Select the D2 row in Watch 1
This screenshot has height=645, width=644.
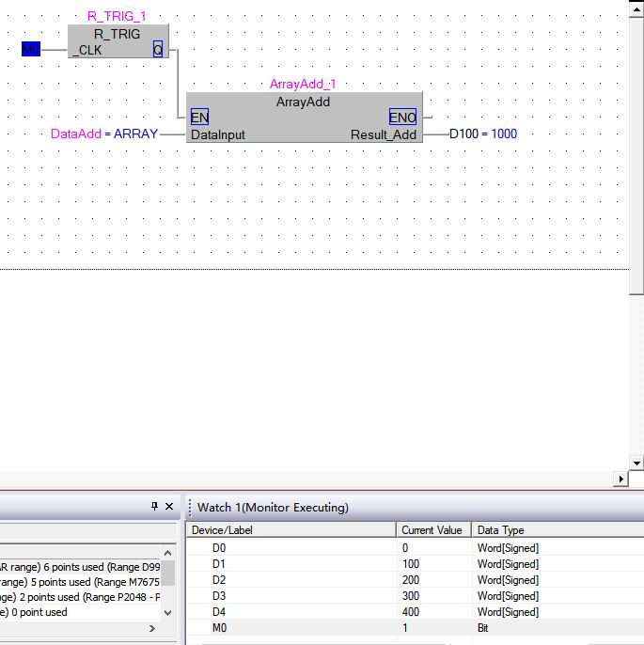coord(219,580)
